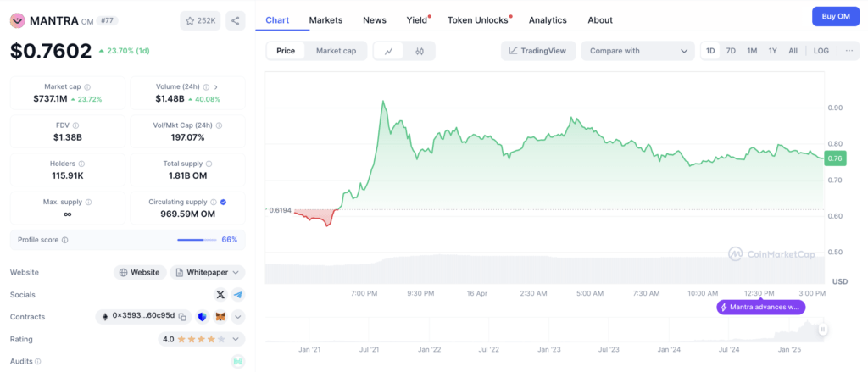The image size is (868, 372).
Task: Click the 0.76 current price tag
Action: [x=834, y=158]
